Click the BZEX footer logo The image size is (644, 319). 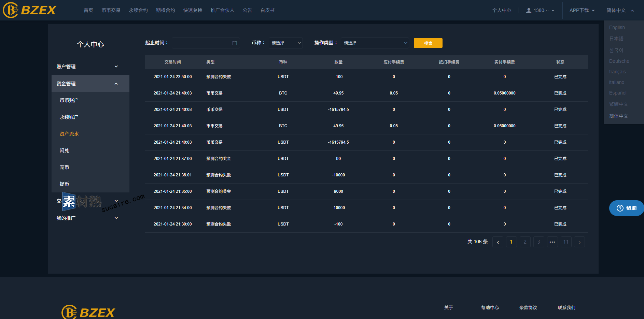pos(88,312)
